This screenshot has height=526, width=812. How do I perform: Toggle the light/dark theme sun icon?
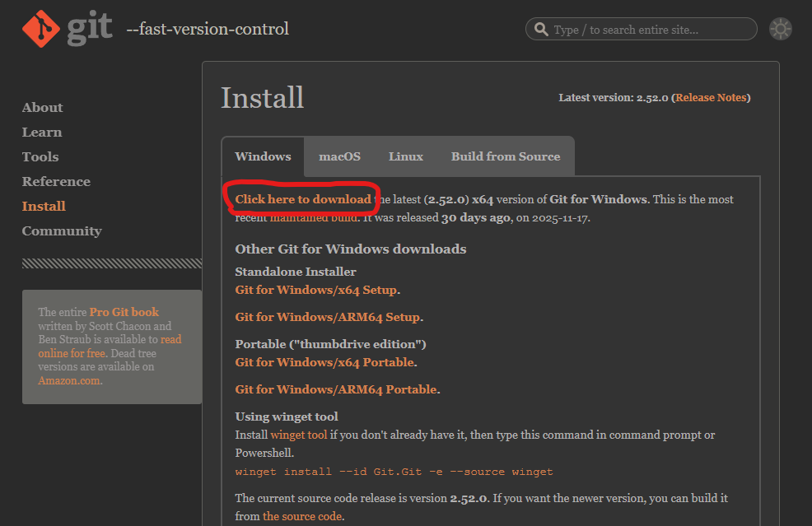click(780, 30)
